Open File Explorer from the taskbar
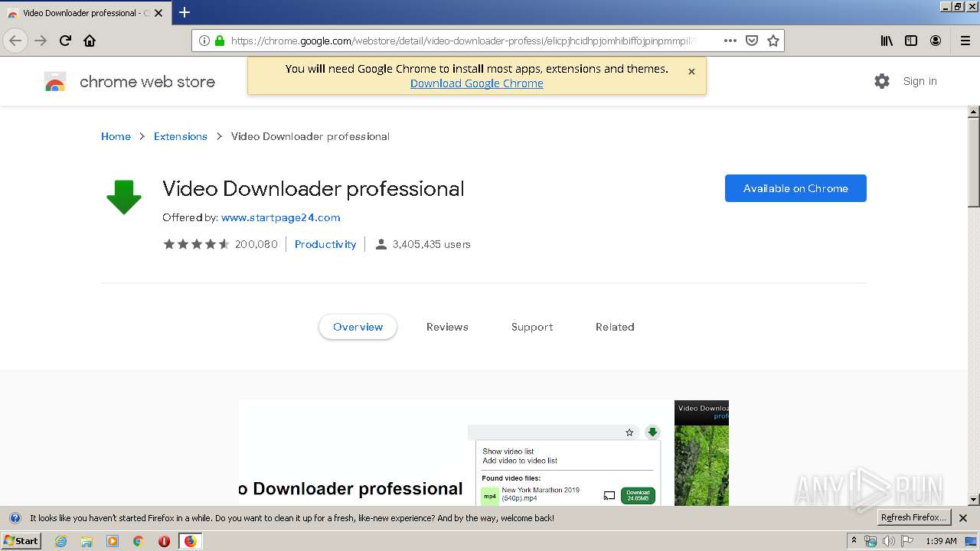980x551 pixels. tap(87, 541)
